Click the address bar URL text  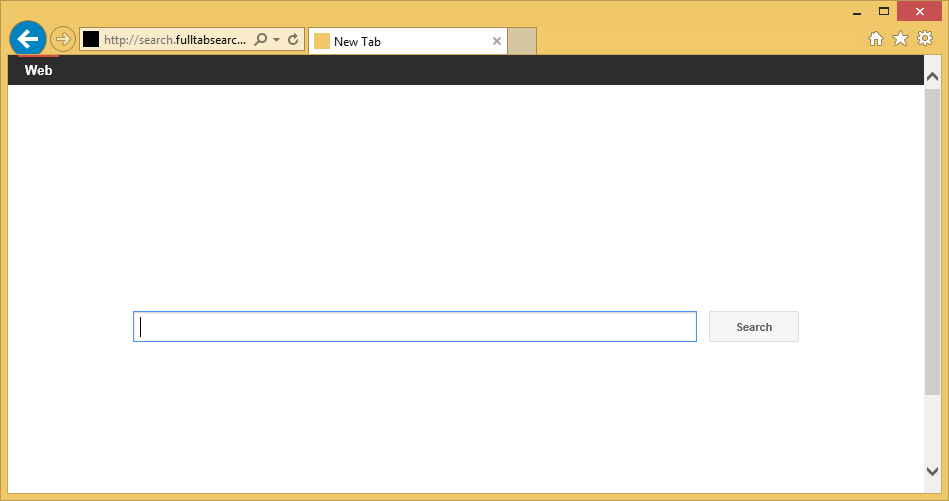(175, 40)
